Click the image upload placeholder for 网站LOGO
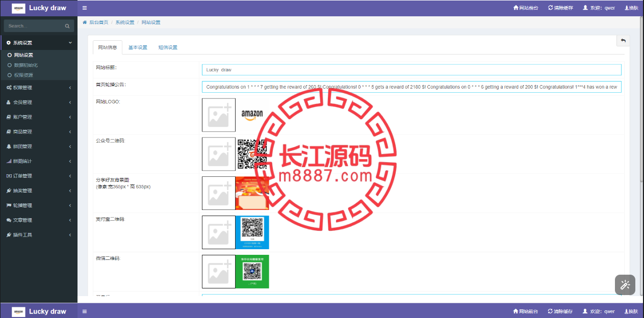 [219, 115]
